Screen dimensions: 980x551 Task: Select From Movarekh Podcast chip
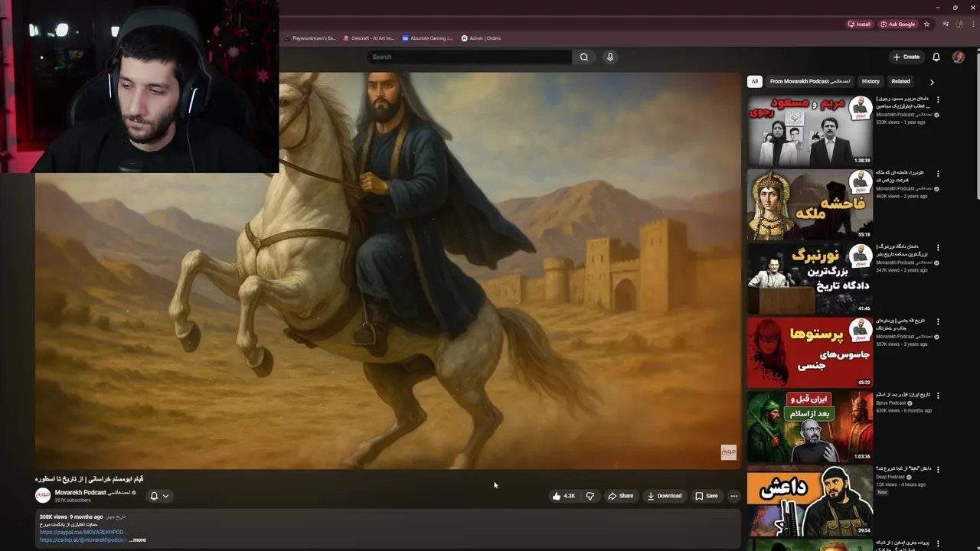(810, 81)
